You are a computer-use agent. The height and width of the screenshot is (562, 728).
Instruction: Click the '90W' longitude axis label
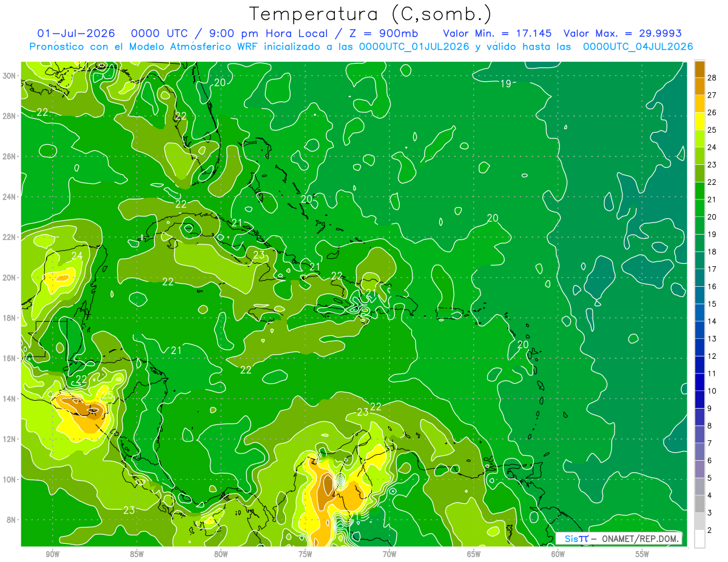tap(52, 554)
